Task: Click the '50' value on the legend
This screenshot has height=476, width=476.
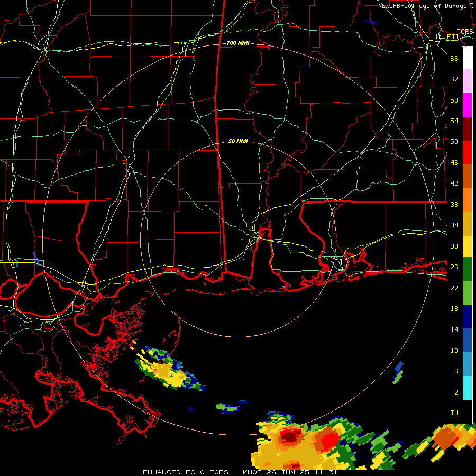Action: (x=454, y=142)
